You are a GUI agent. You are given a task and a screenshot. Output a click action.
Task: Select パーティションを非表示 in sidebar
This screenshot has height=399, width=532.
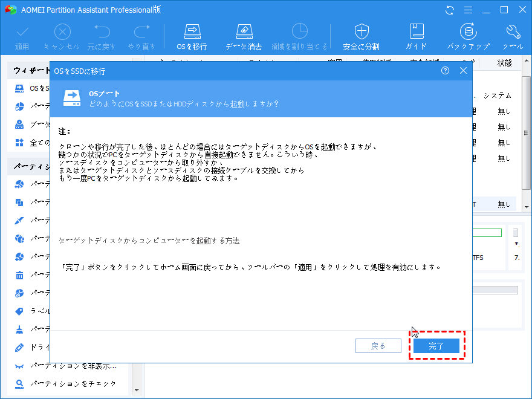coord(66,366)
